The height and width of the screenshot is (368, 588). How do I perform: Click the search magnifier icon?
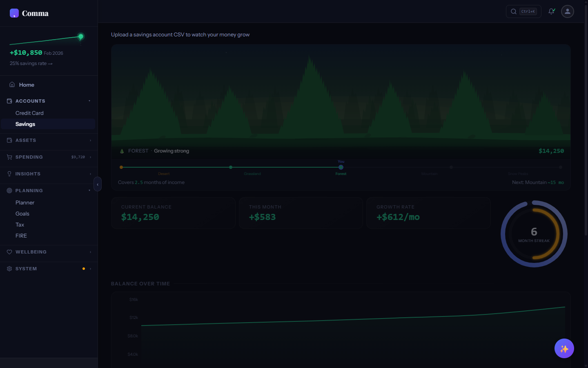click(x=513, y=11)
